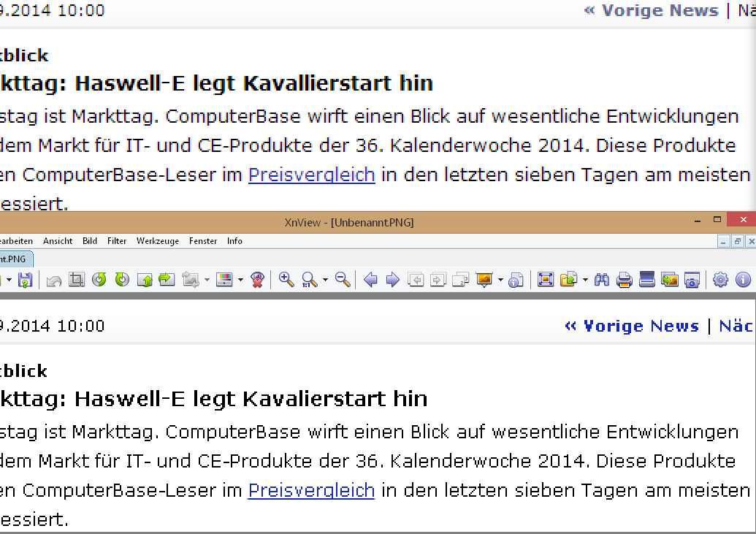Select the Crop tool icon
The width and height of the screenshot is (756, 534).
click(x=77, y=279)
